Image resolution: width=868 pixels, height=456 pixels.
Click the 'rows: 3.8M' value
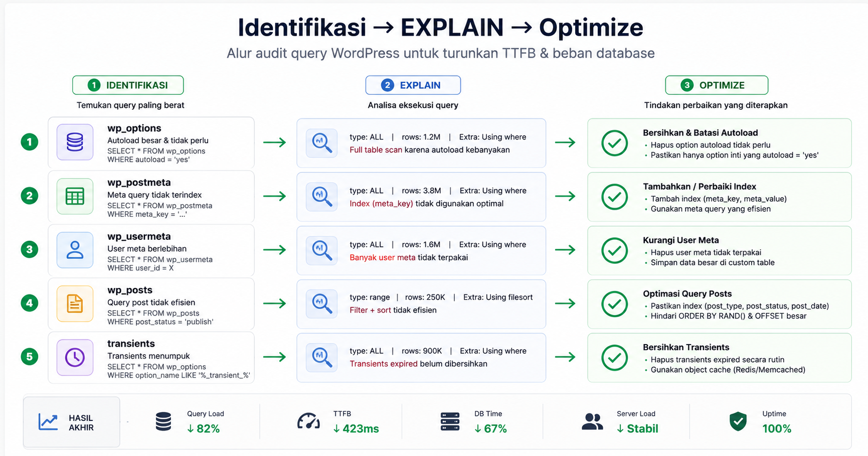421,191
